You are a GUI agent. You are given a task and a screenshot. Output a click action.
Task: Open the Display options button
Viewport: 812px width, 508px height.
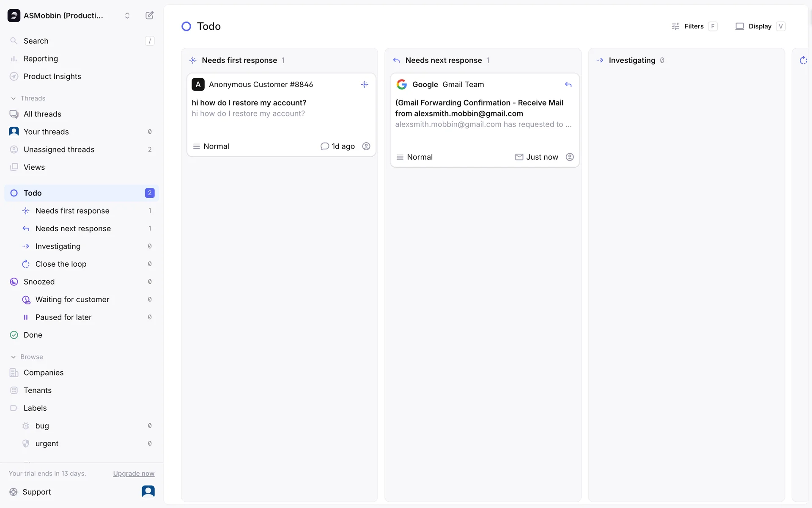(x=760, y=26)
